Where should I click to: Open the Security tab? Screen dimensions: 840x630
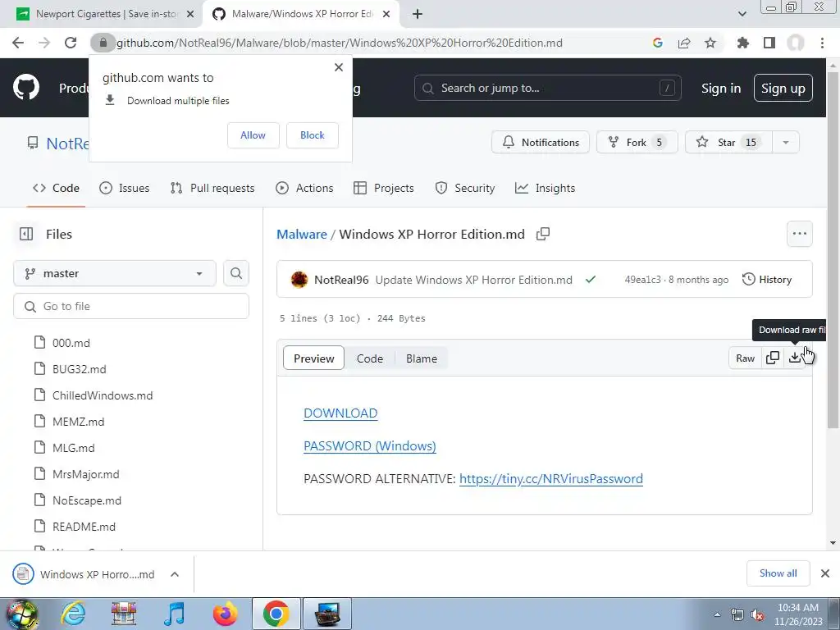coord(465,188)
